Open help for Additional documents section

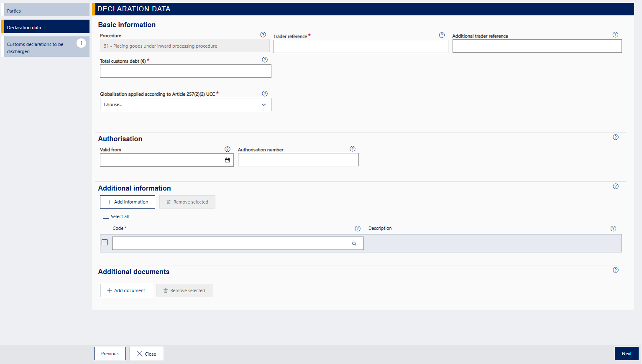click(x=616, y=270)
